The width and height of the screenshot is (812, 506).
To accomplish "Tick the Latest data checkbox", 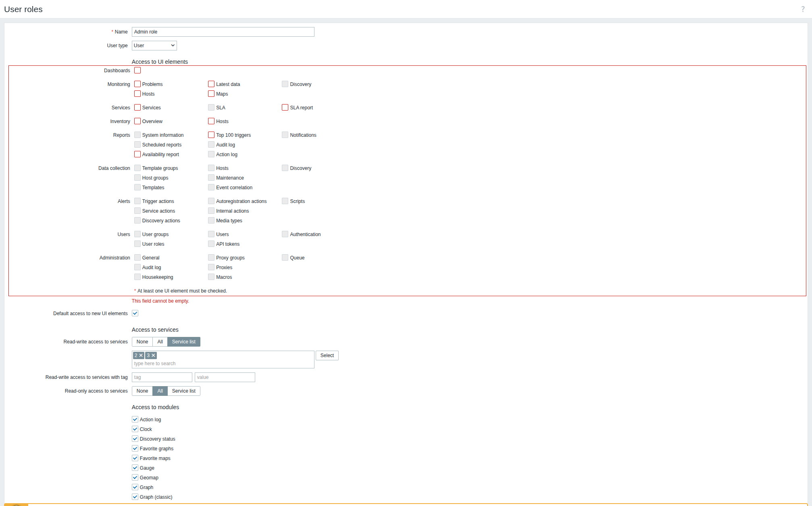I will pyautogui.click(x=211, y=84).
